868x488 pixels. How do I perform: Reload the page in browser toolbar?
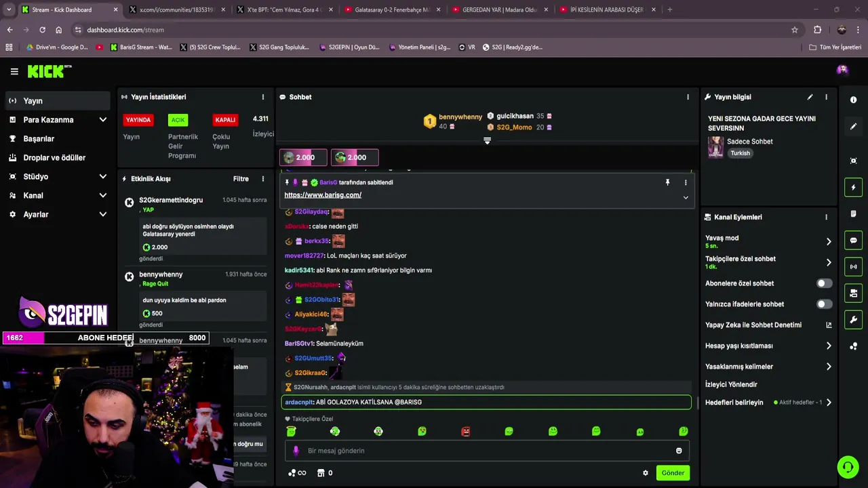(x=42, y=30)
